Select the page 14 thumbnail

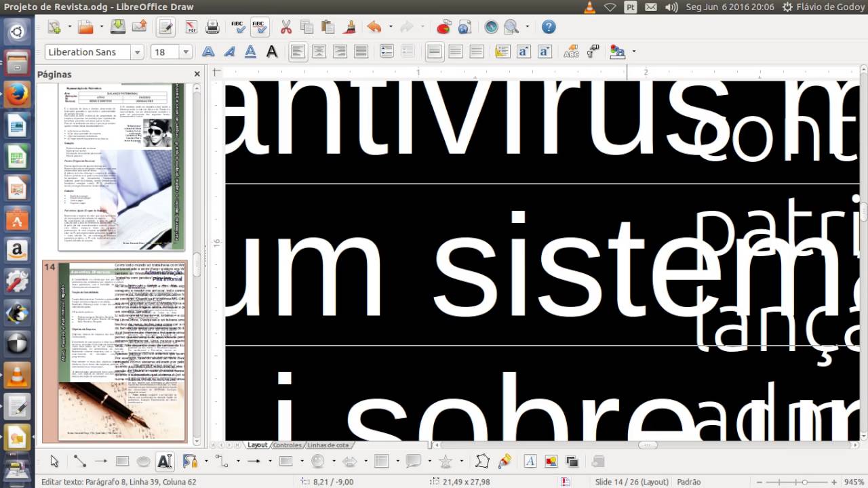[114, 351]
